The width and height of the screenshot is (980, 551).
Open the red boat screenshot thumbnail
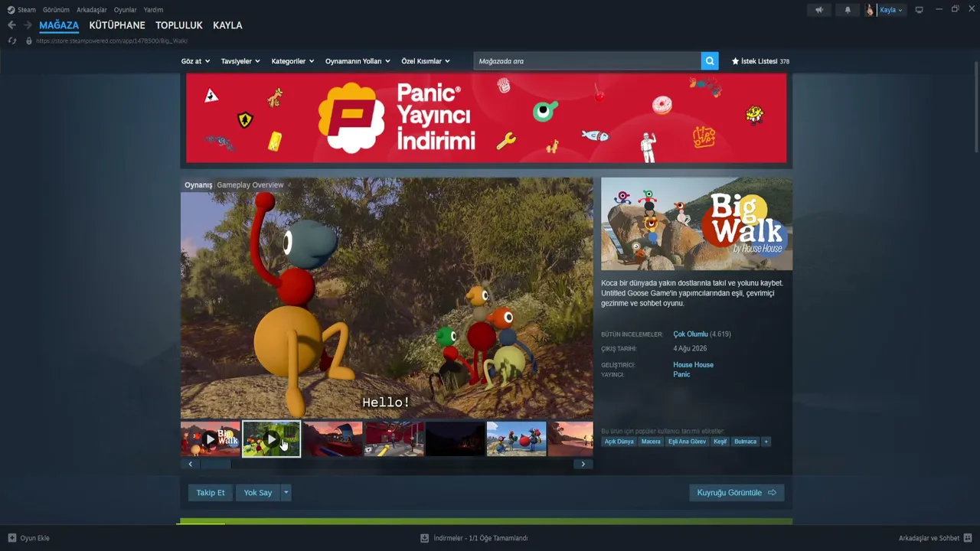click(332, 439)
